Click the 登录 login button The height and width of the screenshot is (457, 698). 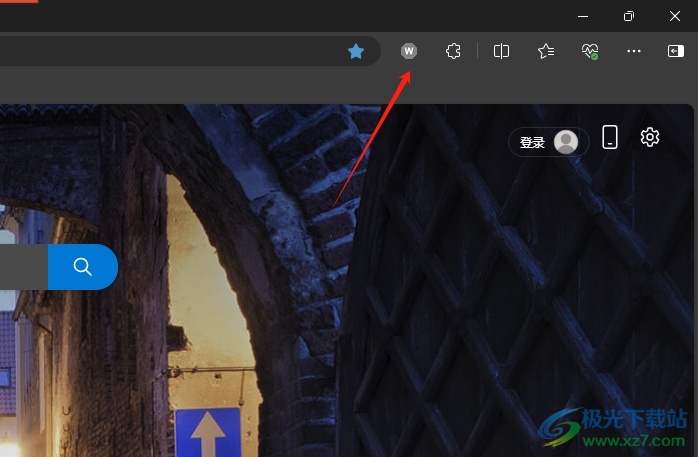[549, 142]
